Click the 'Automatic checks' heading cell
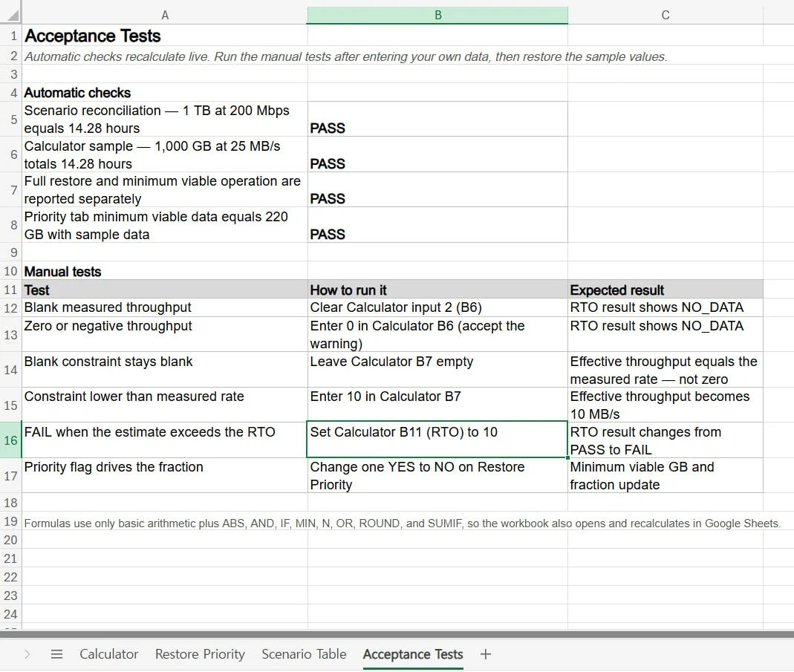The image size is (794, 672). [x=165, y=93]
